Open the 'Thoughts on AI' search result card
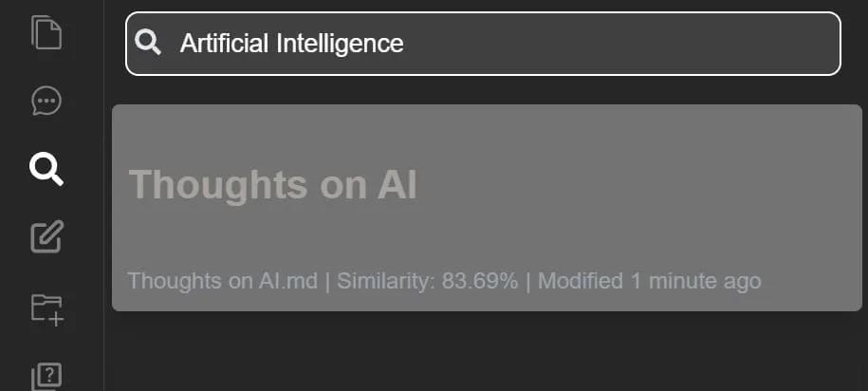The height and width of the screenshot is (391, 868). point(487,208)
